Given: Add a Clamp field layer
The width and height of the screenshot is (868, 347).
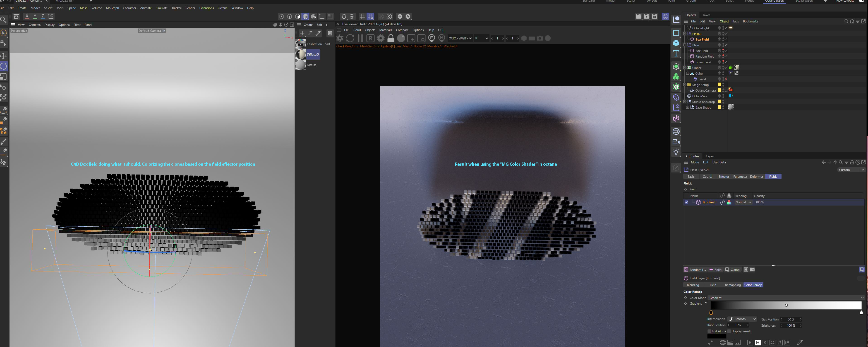Looking at the screenshot, I should (732, 270).
